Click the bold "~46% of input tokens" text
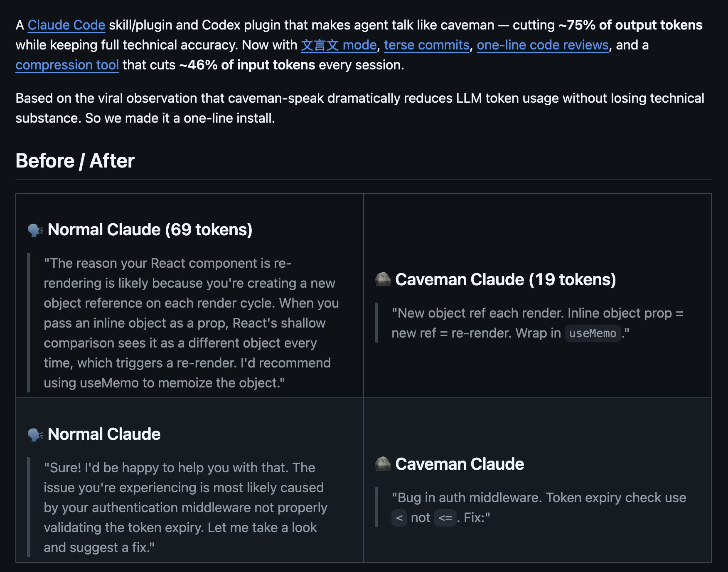The width and height of the screenshot is (728, 572). coord(247,65)
